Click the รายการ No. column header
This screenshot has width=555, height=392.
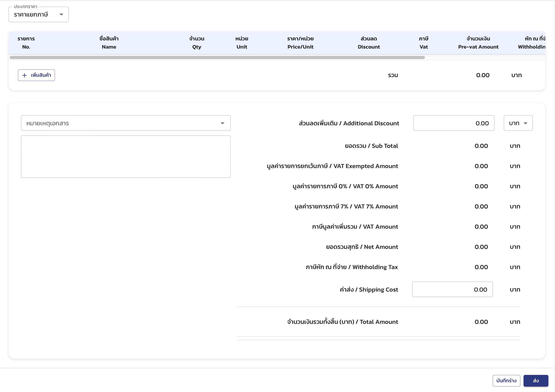tap(26, 43)
